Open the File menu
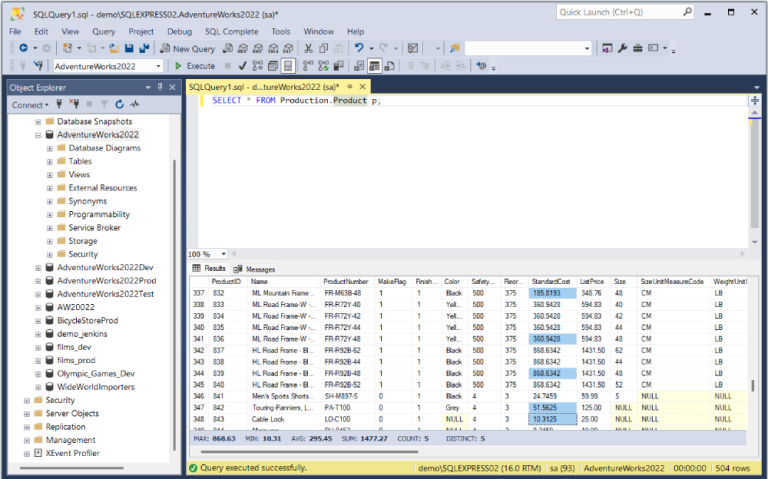Viewport: 768px width, 479px height. click(15, 31)
